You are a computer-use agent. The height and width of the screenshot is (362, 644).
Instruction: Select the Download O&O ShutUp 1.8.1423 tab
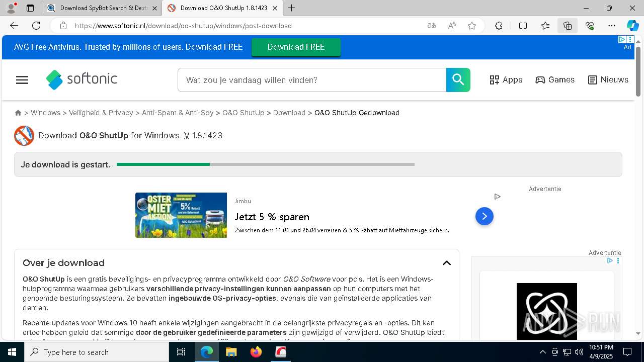pyautogui.click(x=224, y=8)
